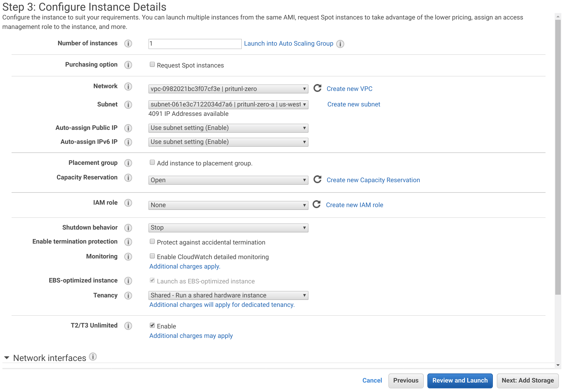The image size is (565, 392).
Task: Show Subnet info tooltip icon
Action: pyautogui.click(x=128, y=105)
